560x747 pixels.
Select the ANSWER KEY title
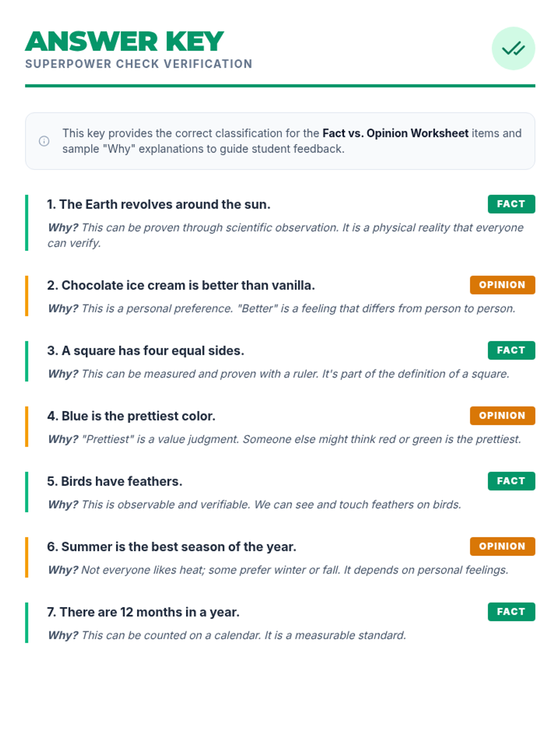125,41
